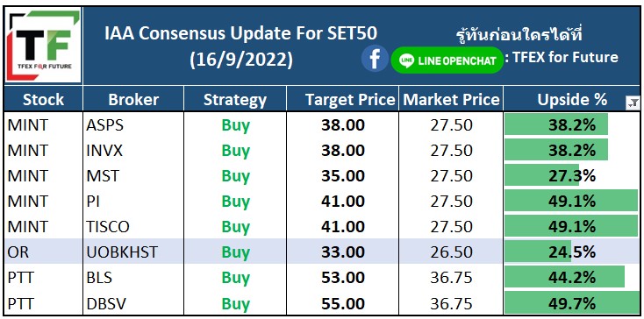Click the Facebook icon in the header
The width and height of the screenshot is (644, 319).
pos(375,60)
